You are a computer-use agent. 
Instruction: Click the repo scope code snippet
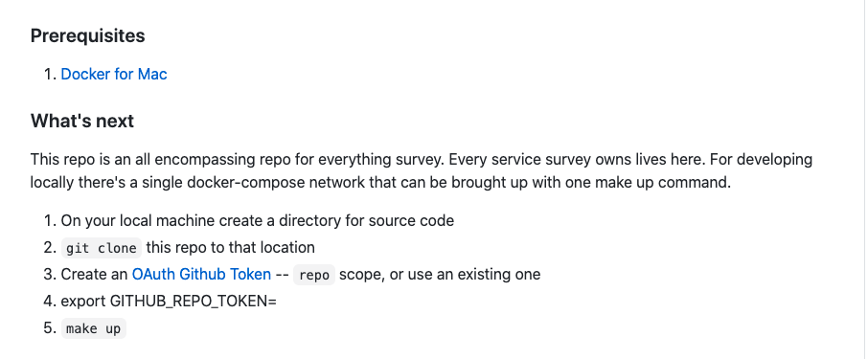pos(314,275)
